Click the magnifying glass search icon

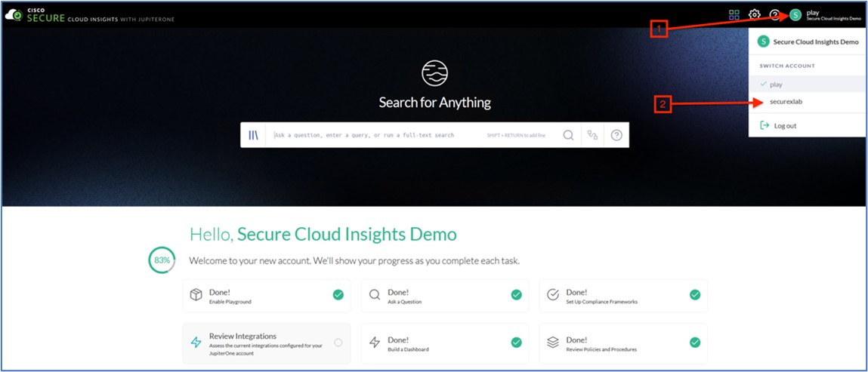tap(568, 135)
